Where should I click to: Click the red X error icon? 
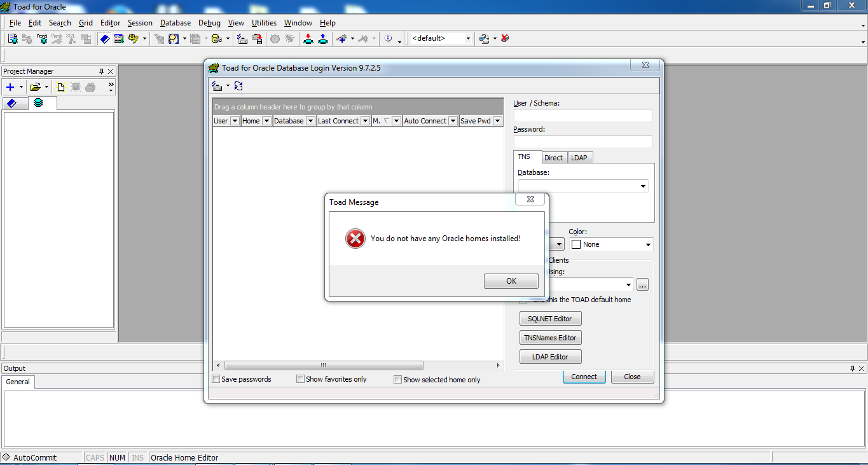click(x=355, y=239)
